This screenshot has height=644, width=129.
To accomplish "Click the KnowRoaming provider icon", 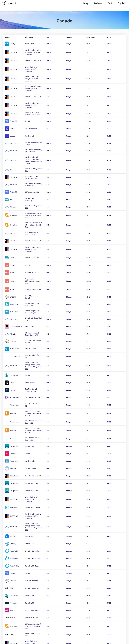I will 7,397.
